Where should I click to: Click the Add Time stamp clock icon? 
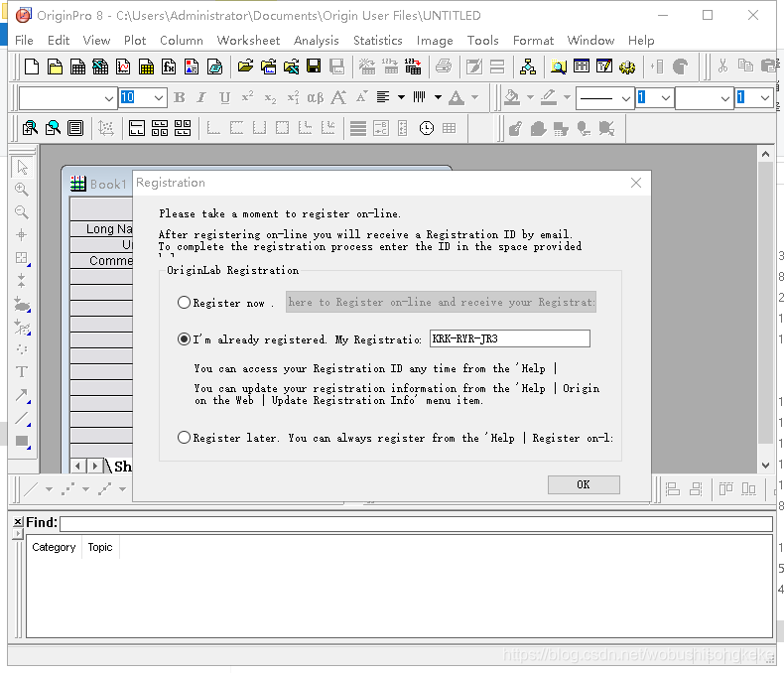(427, 128)
